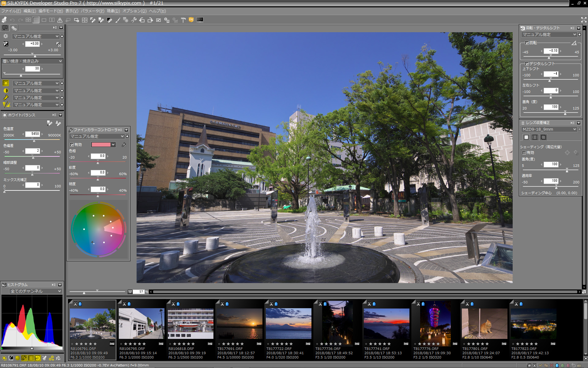The width and height of the screenshot is (588, 368).
Task: Show the grid display overlay icon
Action: coord(85,20)
